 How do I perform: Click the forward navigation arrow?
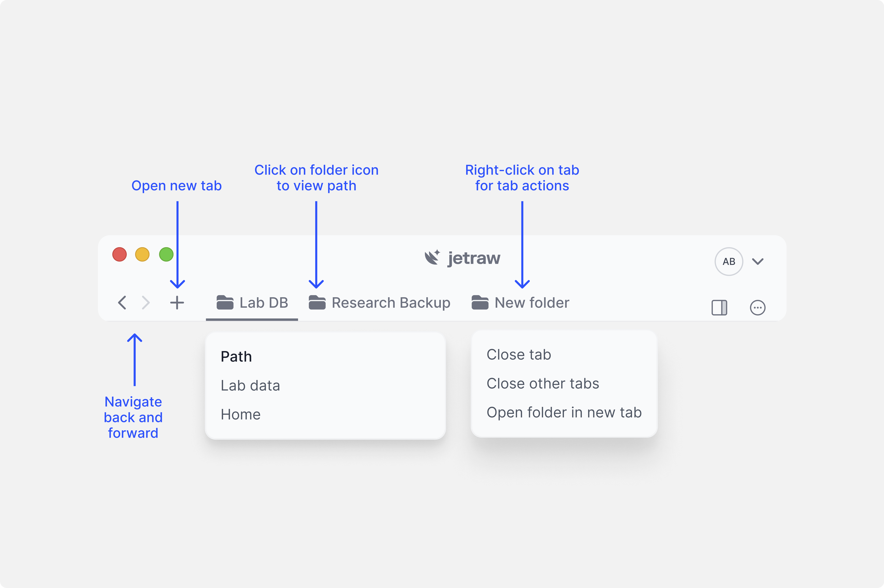tap(146, 302)
